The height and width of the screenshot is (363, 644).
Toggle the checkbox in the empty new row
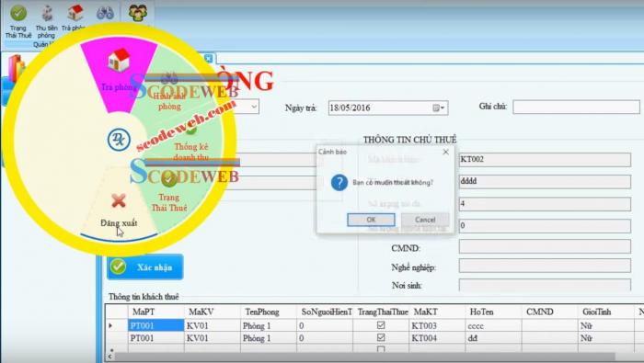[381, 349]
